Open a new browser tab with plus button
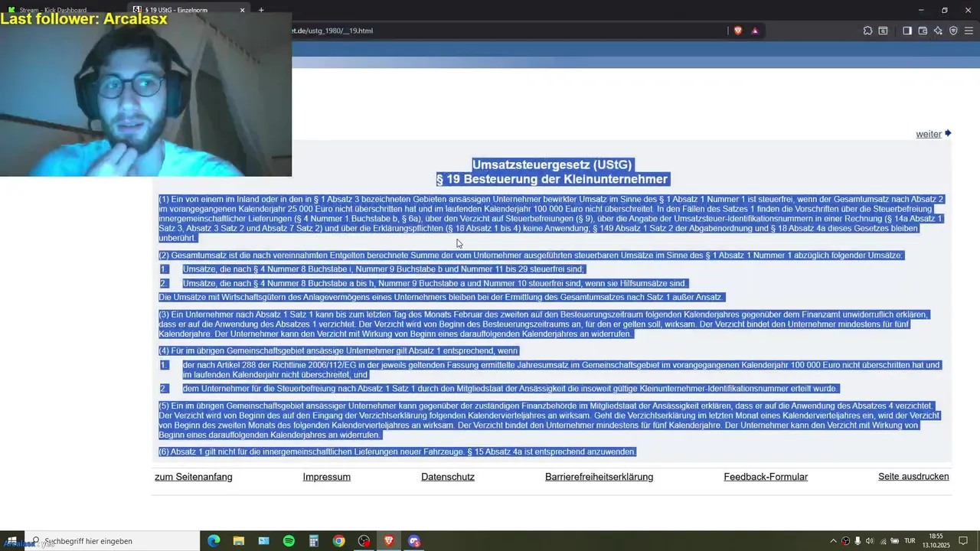This screenshot has width=980, height=551. [261, 10]
